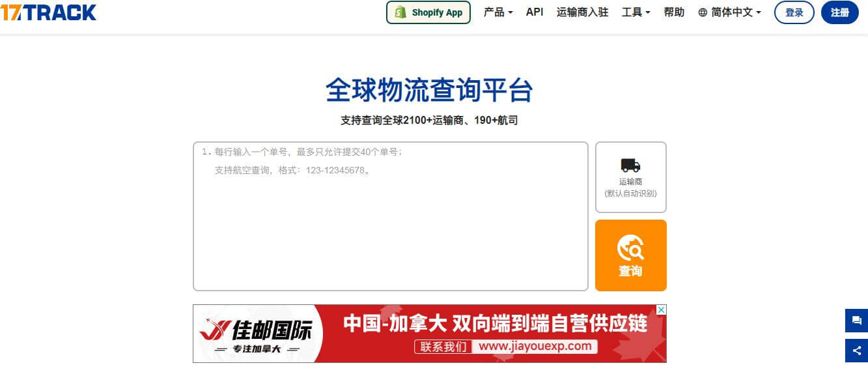Viewport: 868px width, 376px height.
Task: Click the Shopify App button
Action: (428, 12)
